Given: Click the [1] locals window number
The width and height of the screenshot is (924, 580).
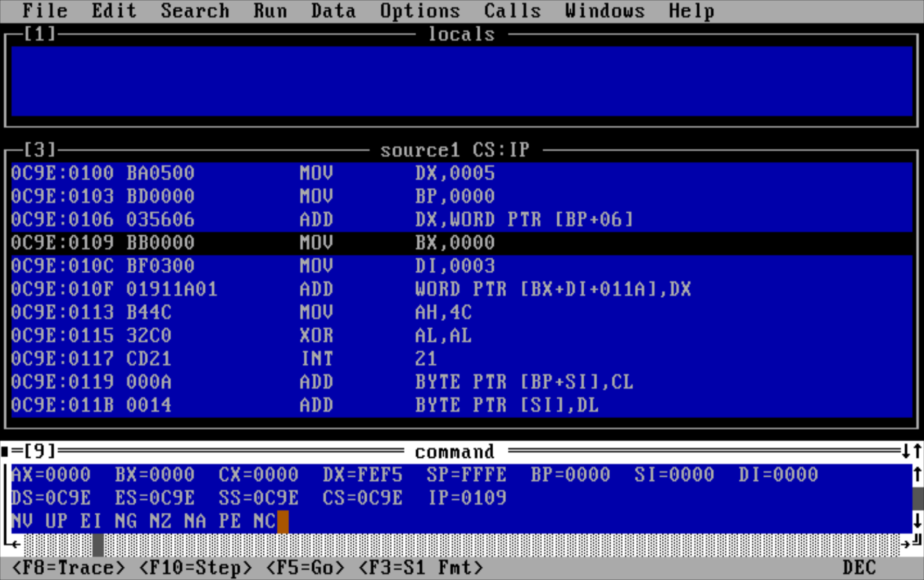Looking at the screenshot, I should [40, 34].
